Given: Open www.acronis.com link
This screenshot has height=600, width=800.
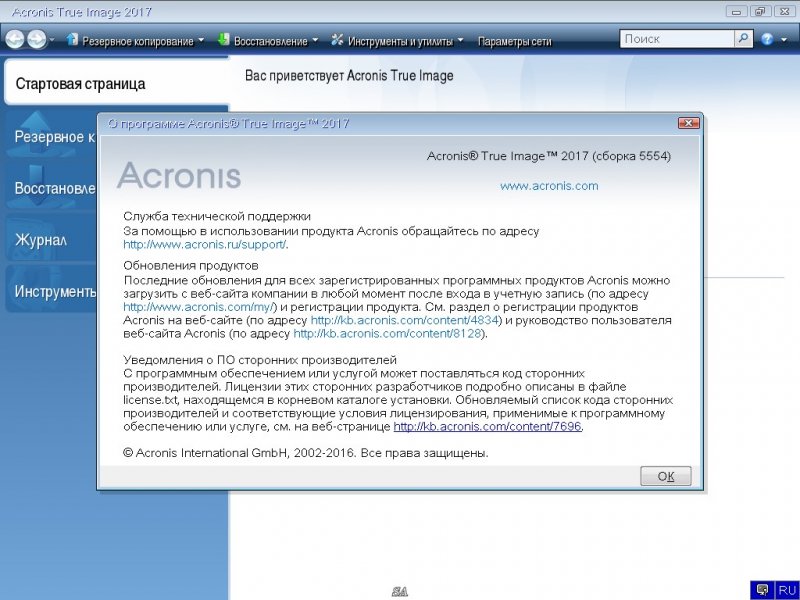Looking at the screenshot, I should point(549,186).
